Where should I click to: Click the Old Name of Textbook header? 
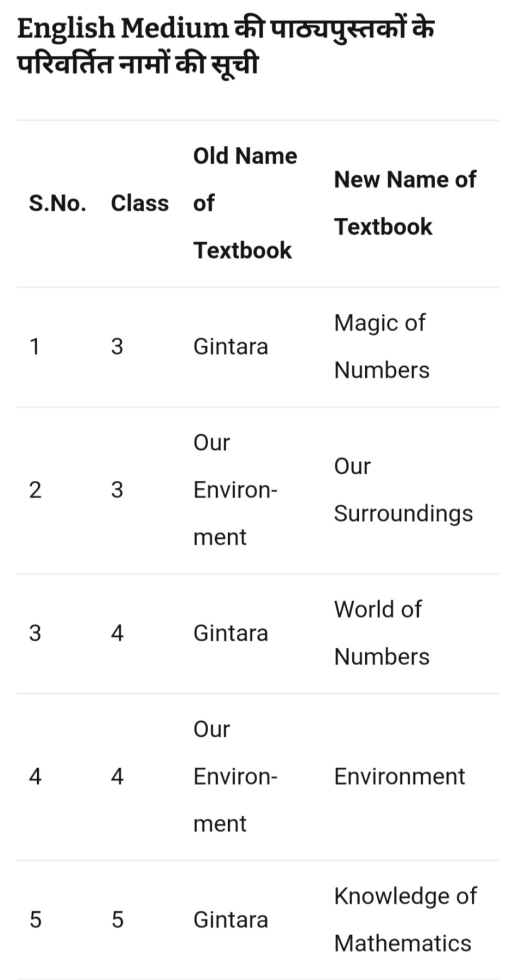tap(245, 203)
